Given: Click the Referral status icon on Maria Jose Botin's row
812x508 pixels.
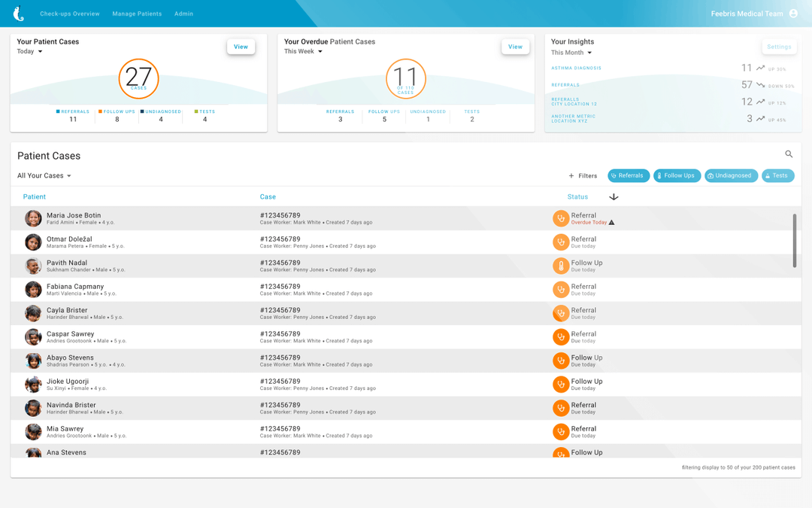Looking at the screenshot, I should 560,218.
